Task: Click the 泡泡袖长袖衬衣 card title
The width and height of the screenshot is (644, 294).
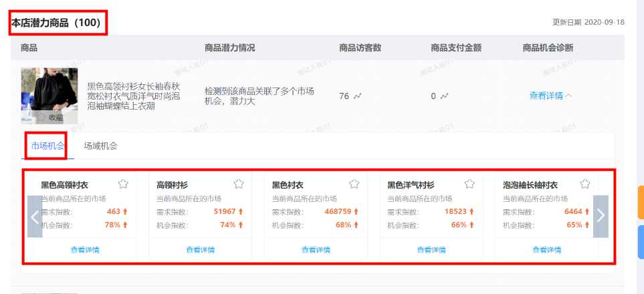Action: tap(530, 185)
